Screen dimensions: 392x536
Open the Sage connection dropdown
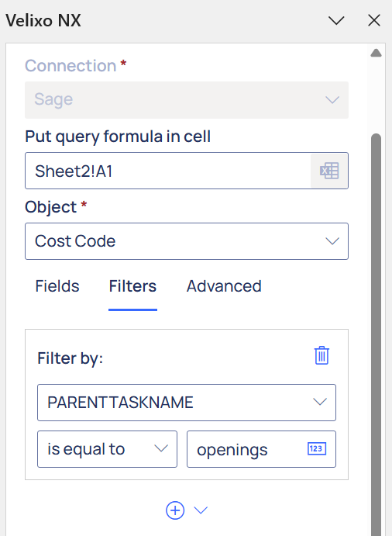[187, 100]
